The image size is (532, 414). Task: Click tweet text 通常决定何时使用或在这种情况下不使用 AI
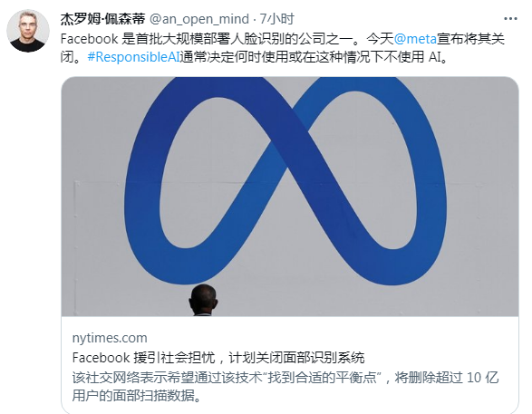[x=310, y=57]
